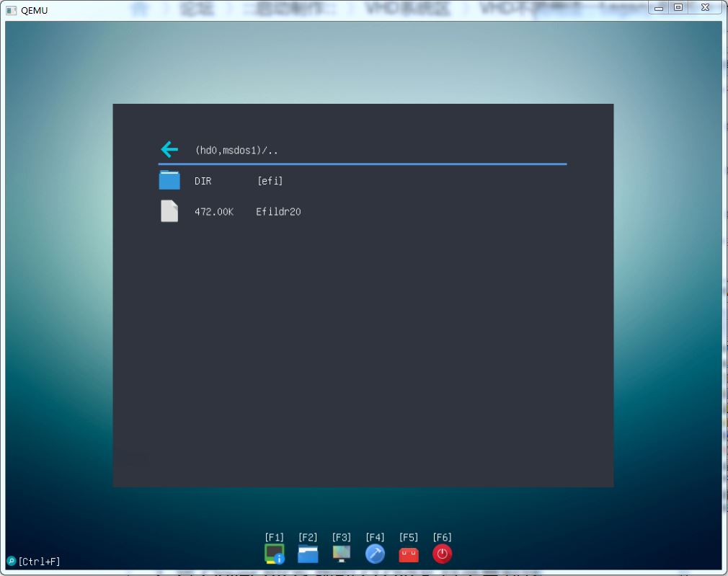Click the [F6] label text
This screenshot has width=728, height=576.
coord(442,537)
